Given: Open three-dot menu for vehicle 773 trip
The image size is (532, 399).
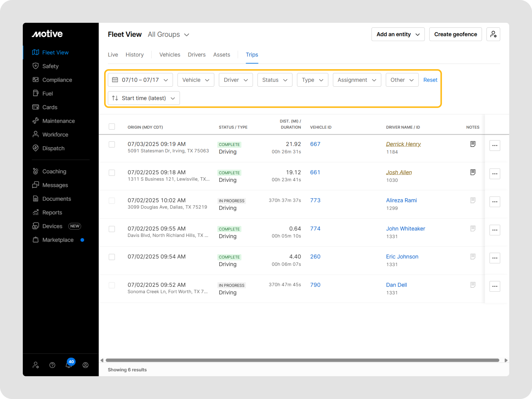Looking at the screenshot, I should coord(495,202).
